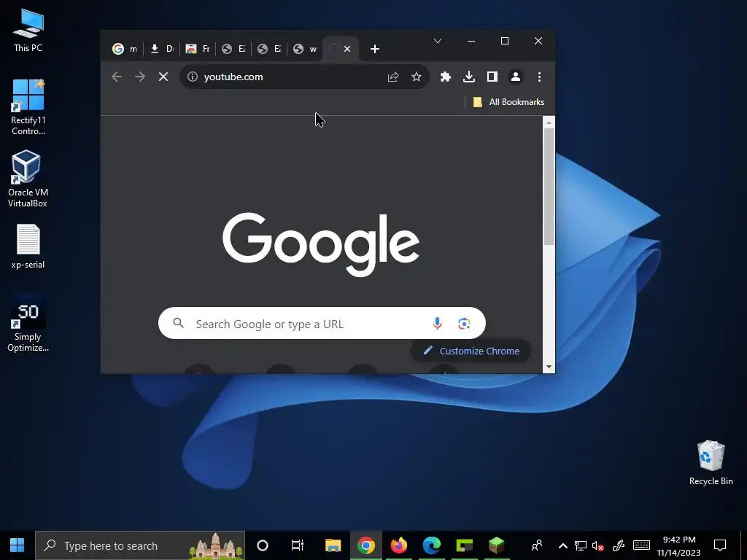Switch to the downloads tab
The image size is (747, 560).
tap(161, 49)
